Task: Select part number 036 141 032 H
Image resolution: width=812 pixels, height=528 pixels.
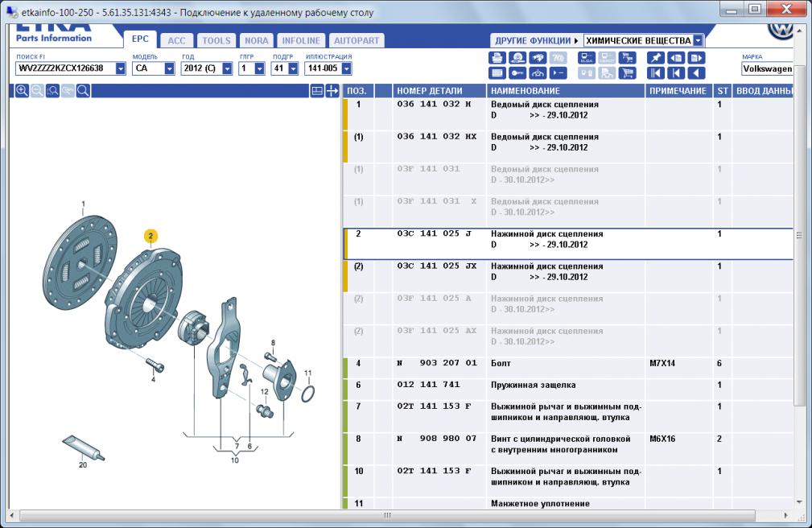Action: [434, 104]
